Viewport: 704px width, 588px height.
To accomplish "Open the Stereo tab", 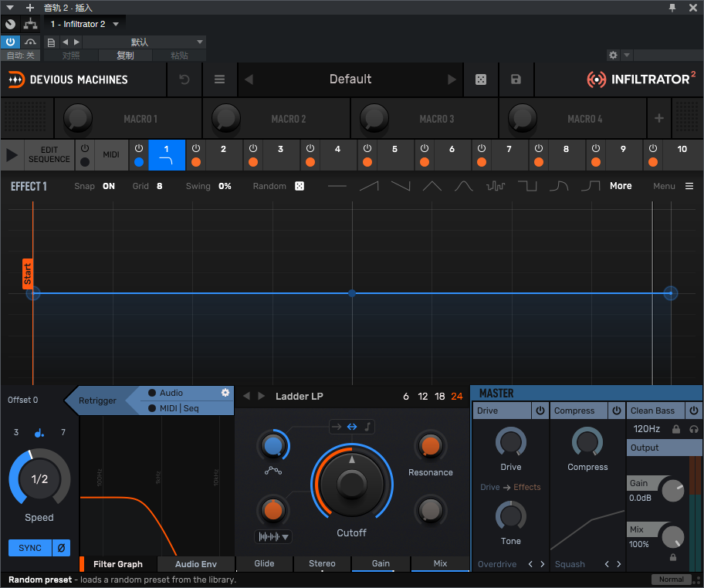I will [x=322, y=563].
